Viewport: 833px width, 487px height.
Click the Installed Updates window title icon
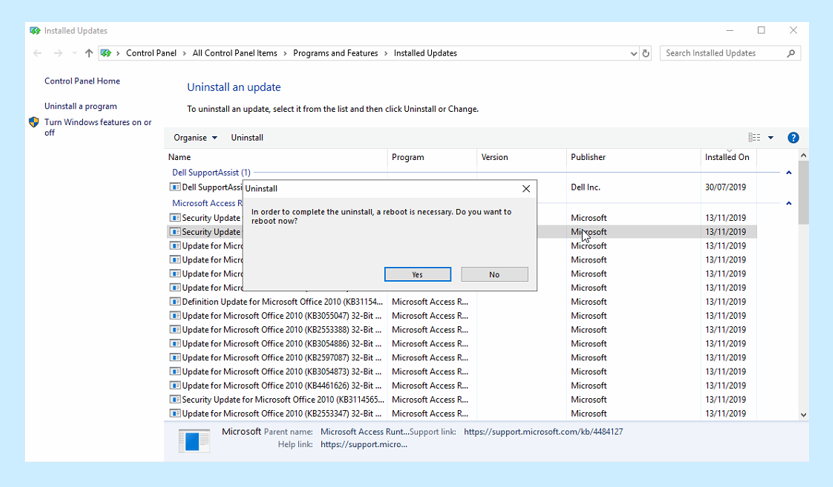[x=35, y=31]
